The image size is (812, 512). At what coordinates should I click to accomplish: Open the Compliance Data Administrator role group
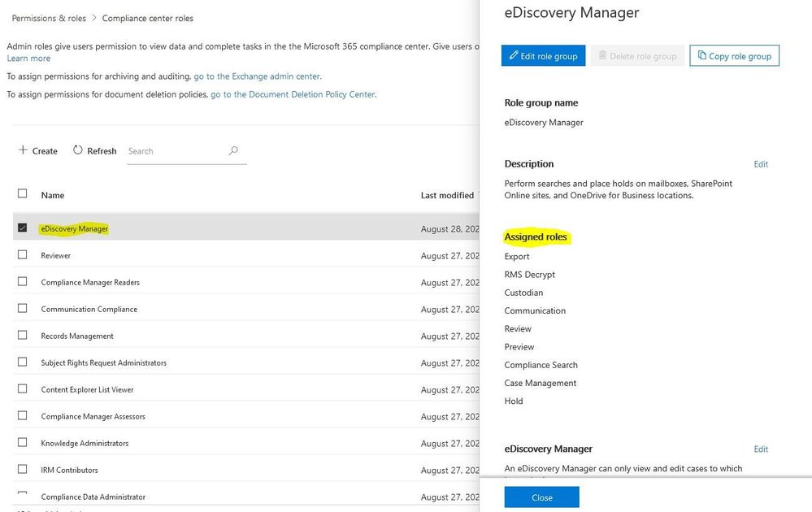93,497
